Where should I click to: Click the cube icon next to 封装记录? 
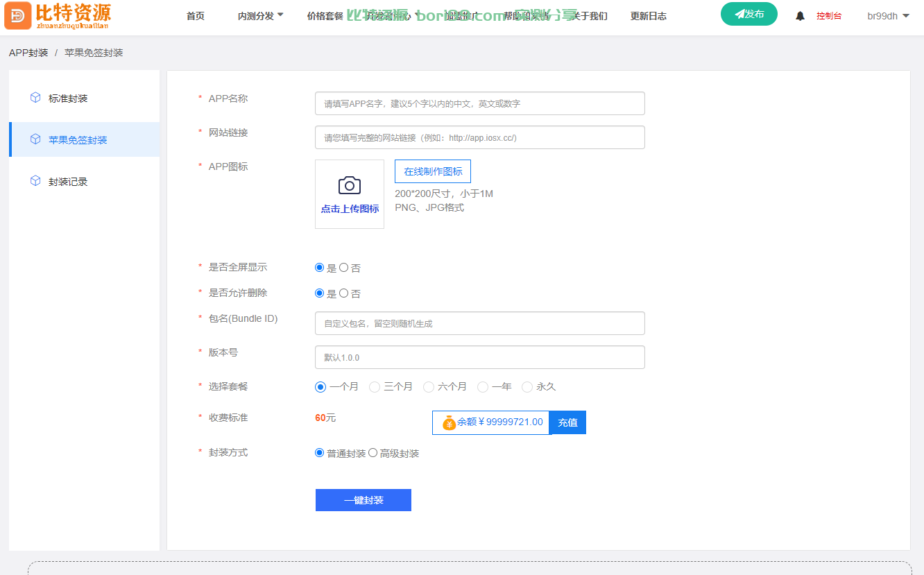point(35,181)
